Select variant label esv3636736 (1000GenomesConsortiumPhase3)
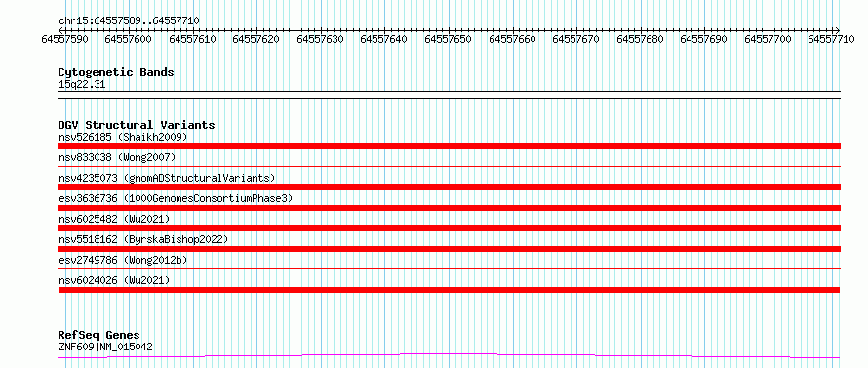This screenshot has width=868, height=368. [176, 198]
